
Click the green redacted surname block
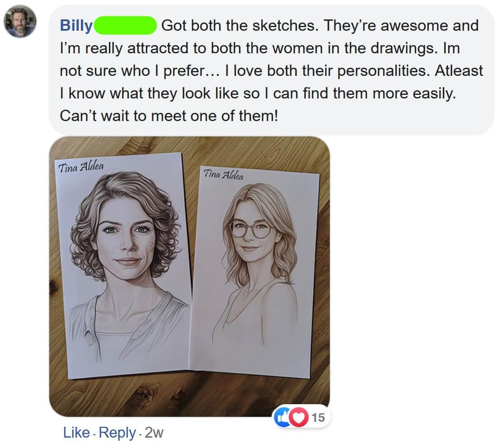[x=125, y=26]
